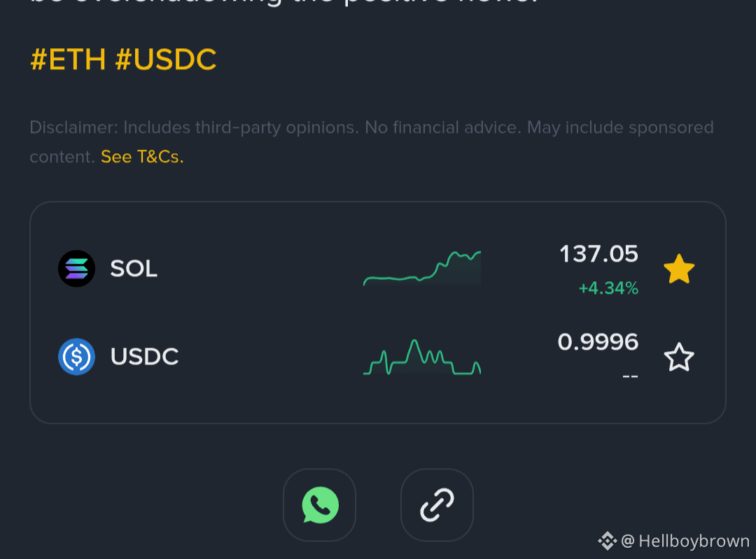Open the #ETH hashtag
This screenshot has height=559, width=756.
[67, 60]
